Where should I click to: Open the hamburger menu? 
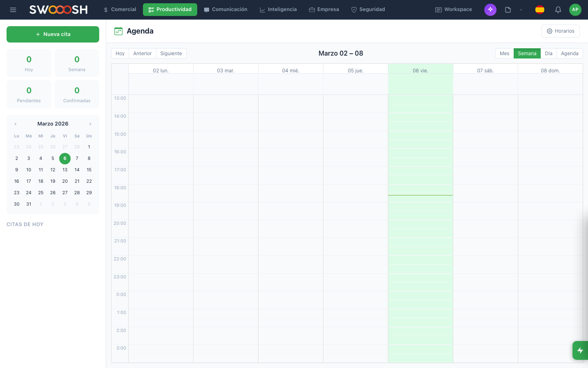(13, 9)
